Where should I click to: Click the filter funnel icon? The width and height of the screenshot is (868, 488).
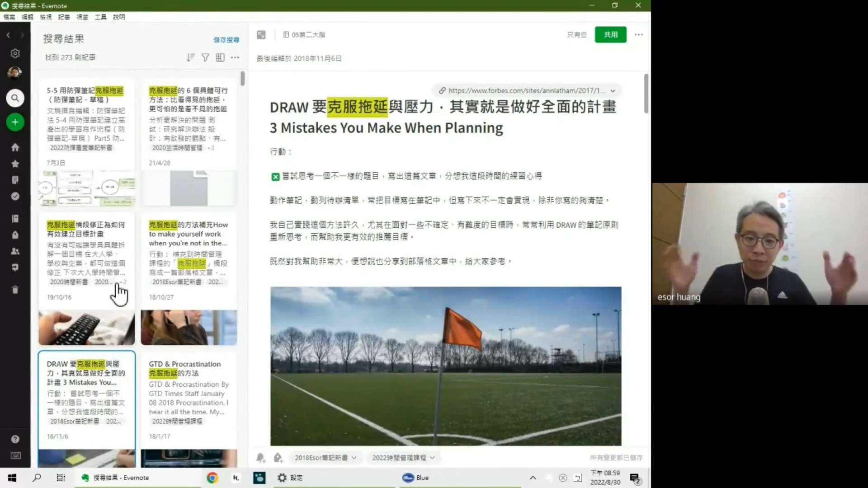pos(205,57)
